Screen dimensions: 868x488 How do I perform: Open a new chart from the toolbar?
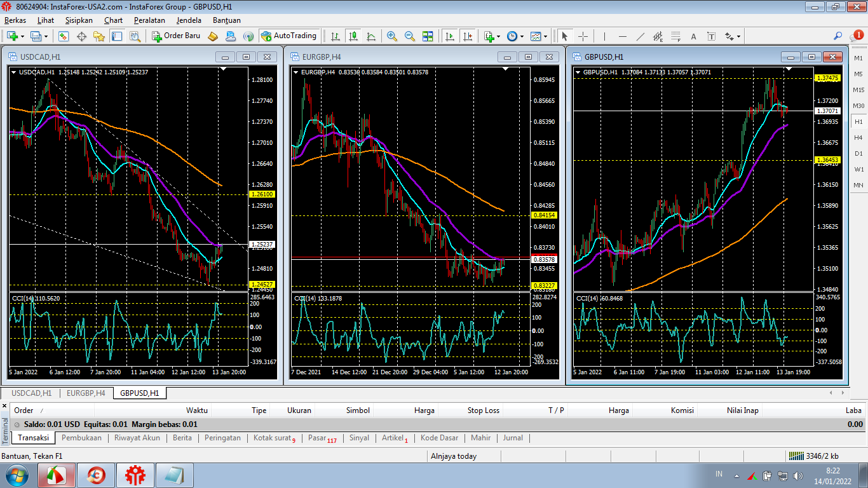(x=13, y=36)
